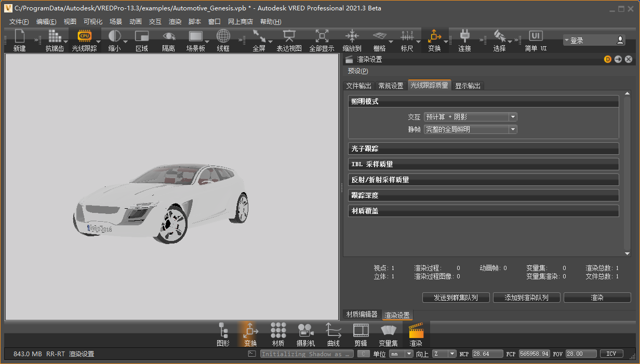Open the 预设(P) presets menu
Image resolution: width=640 pixels, height=364 pixels.
click(x=358, y=71)
